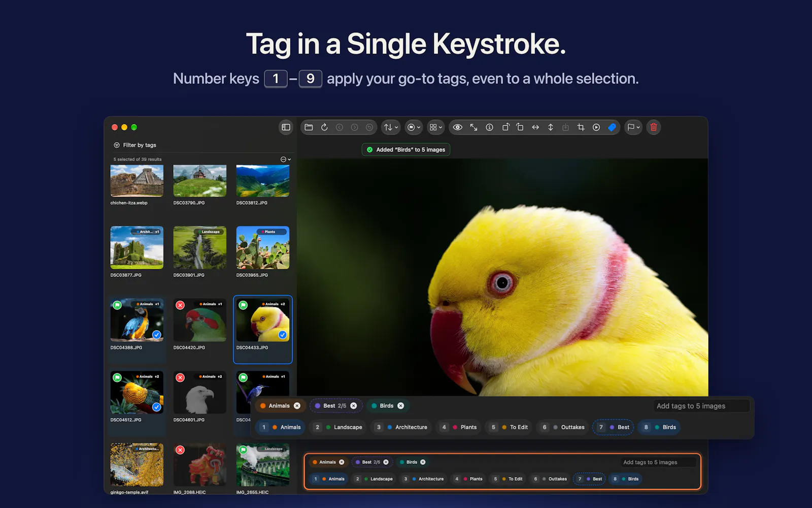Apply quick tag 5 To Edit in enlarged panel
The height and width of the screenshot is (508, 812).
pyautogui.click(x=509, y=427)
